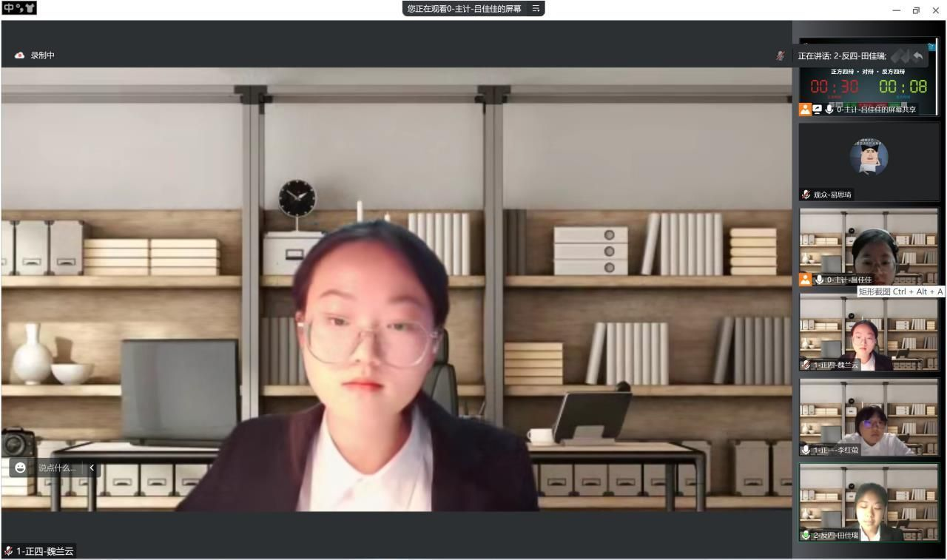Type in the 说点什么 chat field
This screenshot has height=560, width=947.
click(57, 468)
